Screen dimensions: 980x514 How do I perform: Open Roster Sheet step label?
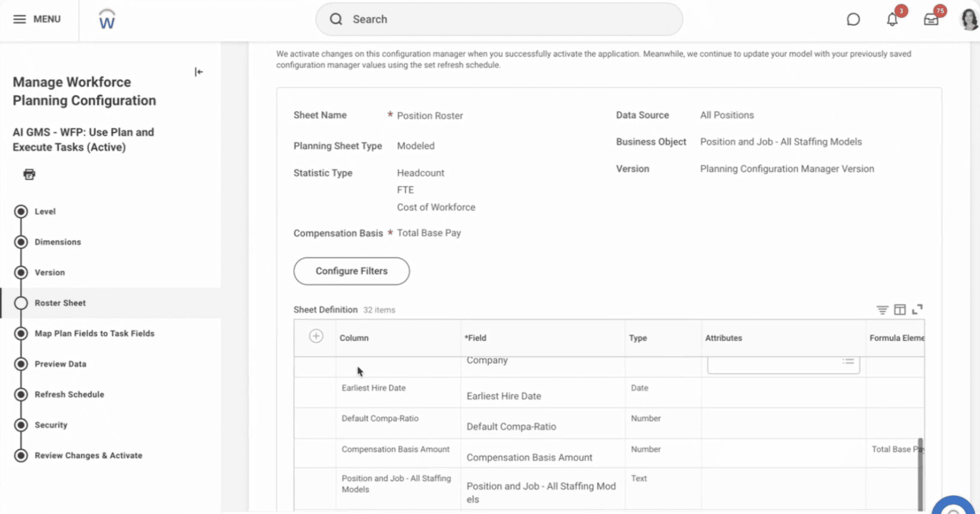pyautogui.click(x=60, y=303)
